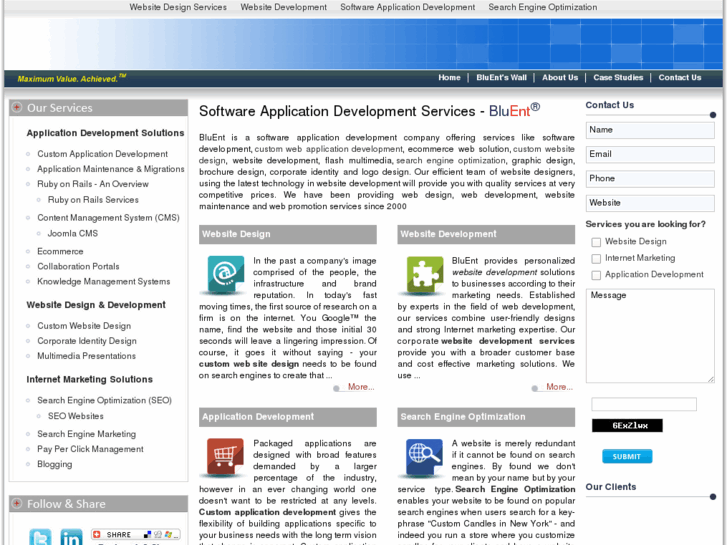Click the red shopping cart icon
The width and height of the screenshot is (727, 545).
225,458
